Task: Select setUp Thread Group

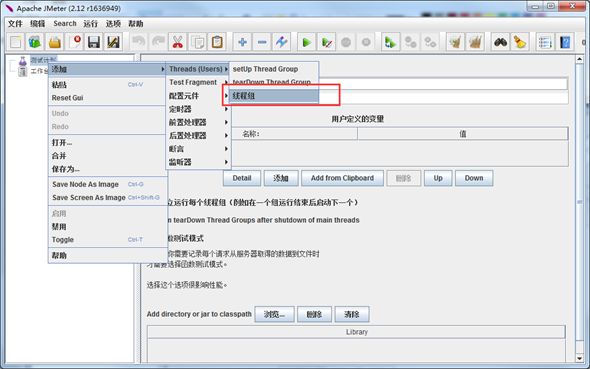Action: pyautogui.click(x=274, y=69)
